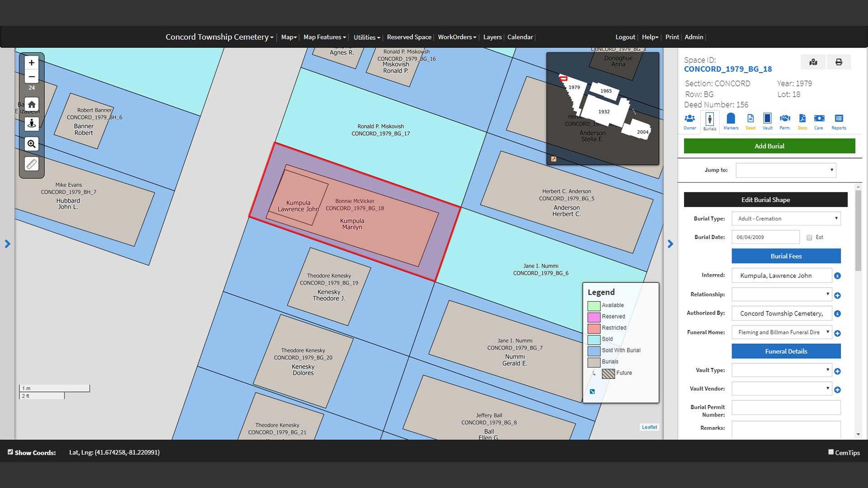Screen dimensions: 868x488
Task: Check the Est burial date checkbox
Action: point(809,238)
